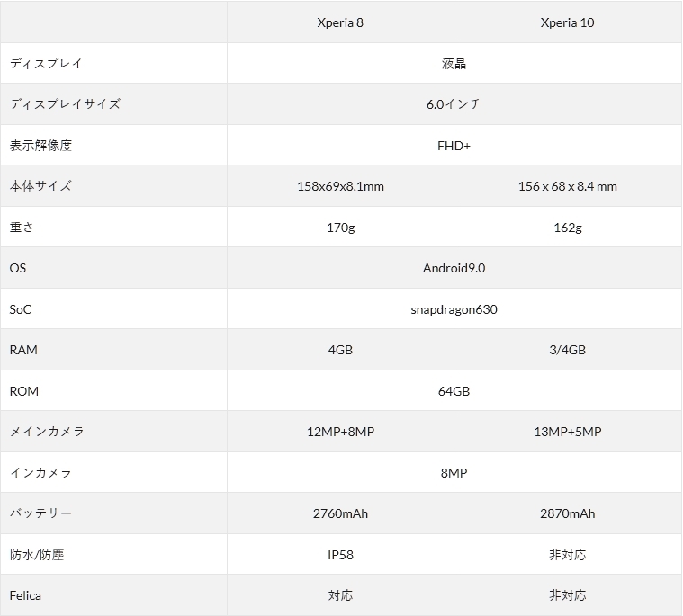Select the 158x69x8.1mm body size cell

click(340, 186)
